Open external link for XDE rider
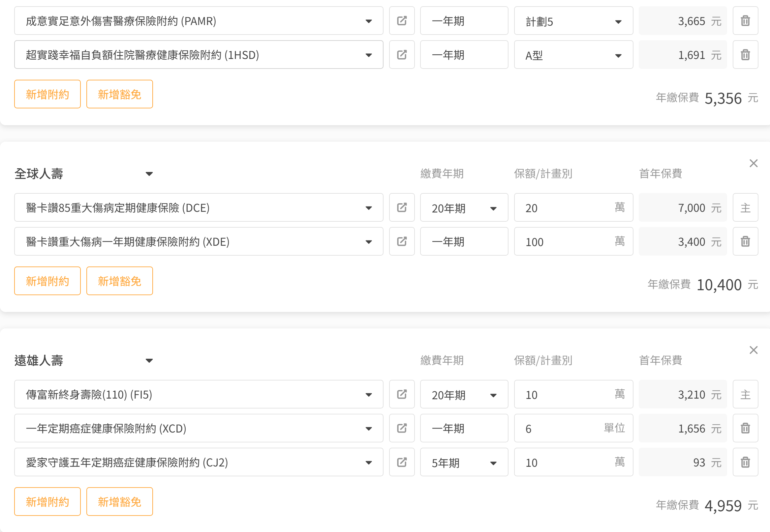 point(402,241)
